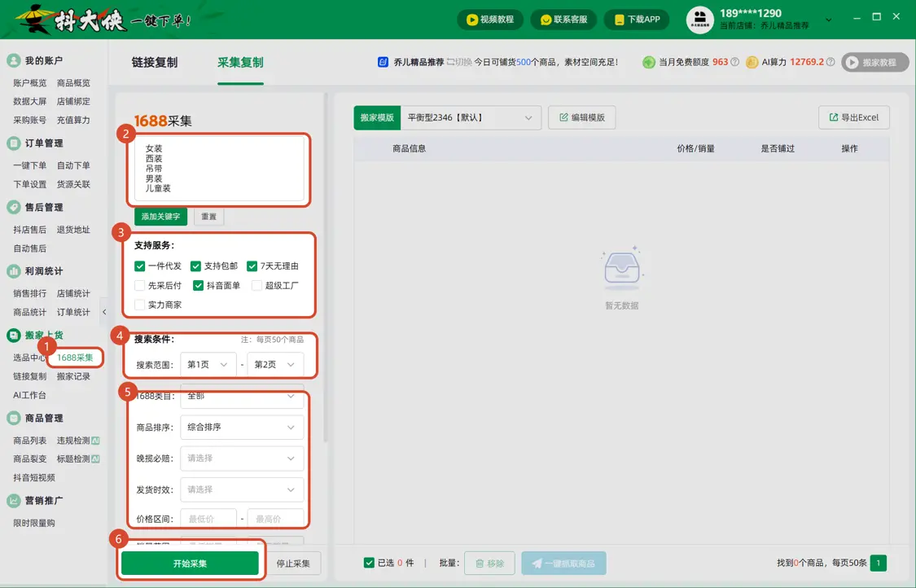Image resolution: width=916 pixels, height=588 pixels.
Task: Click the 停止采集 button
Action: (293, 564)
